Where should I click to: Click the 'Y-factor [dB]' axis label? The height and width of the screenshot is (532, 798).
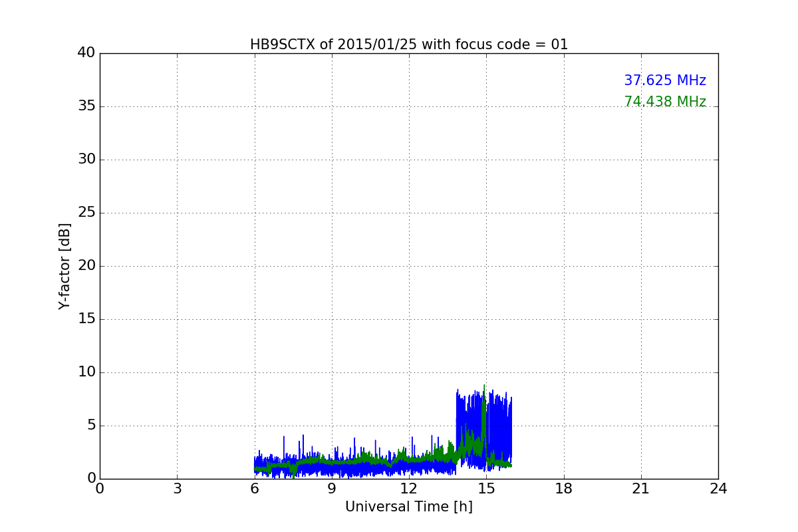tap(65, 266)
